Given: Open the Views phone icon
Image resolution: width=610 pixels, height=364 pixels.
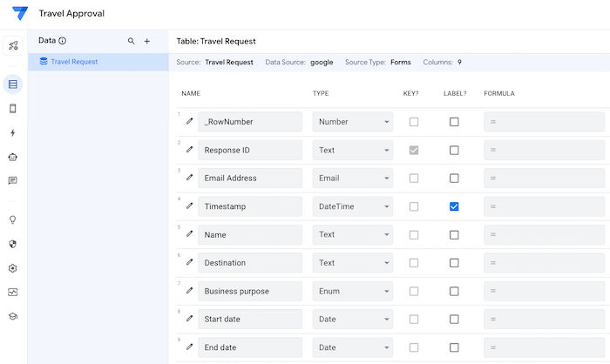Looking at the screenshot, I should pos(12,109).
